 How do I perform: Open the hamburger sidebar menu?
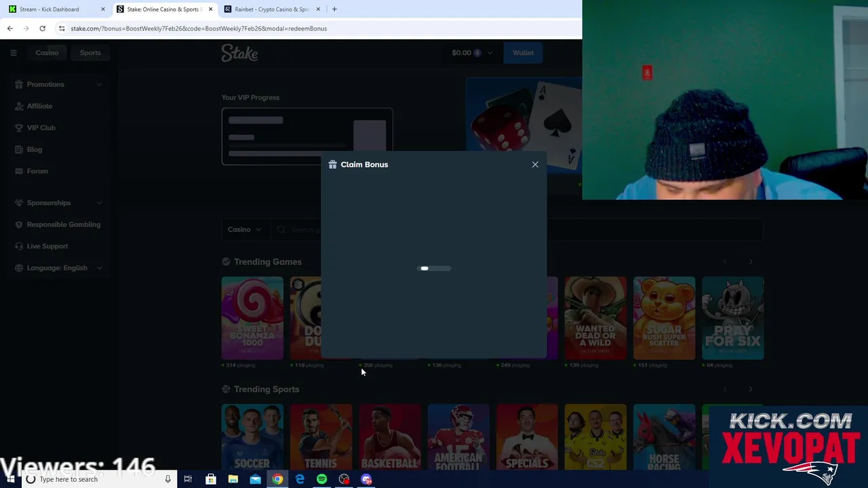13,53
